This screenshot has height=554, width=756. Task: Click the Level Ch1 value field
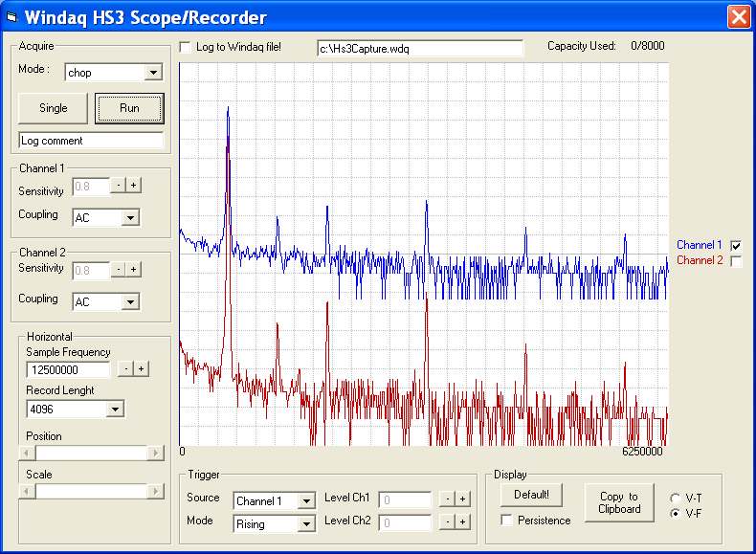coord(405,500)
